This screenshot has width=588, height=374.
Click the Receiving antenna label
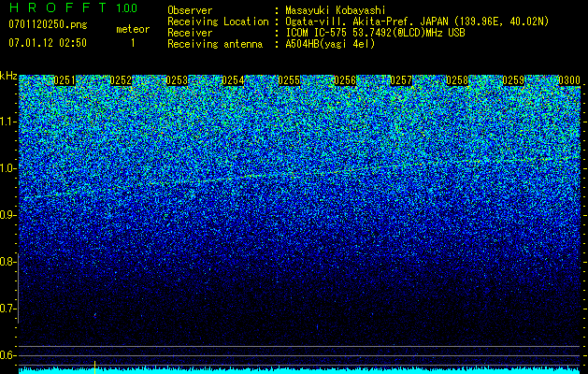coord(215,44)
